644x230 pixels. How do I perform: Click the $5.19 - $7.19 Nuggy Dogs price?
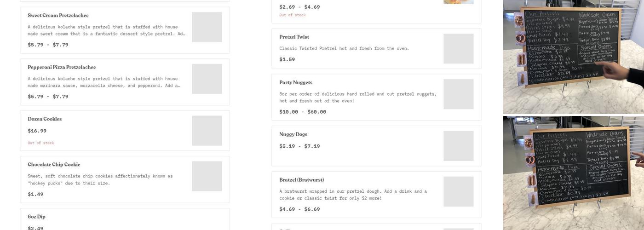click(299, 146)
